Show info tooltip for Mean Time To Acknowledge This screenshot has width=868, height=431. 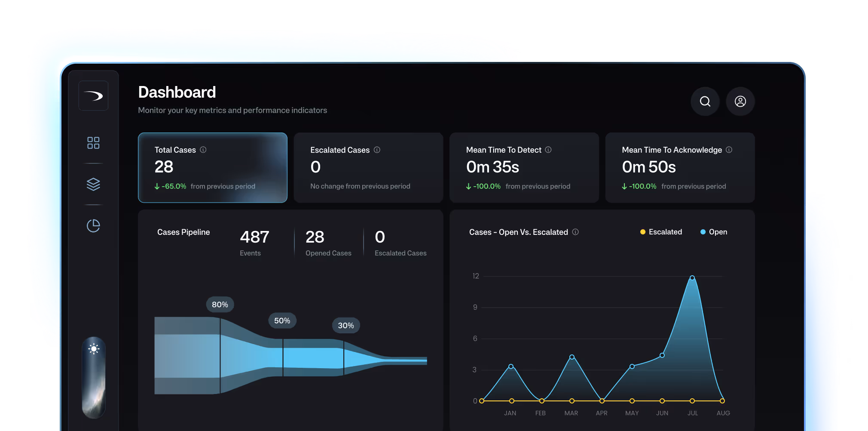729,150
